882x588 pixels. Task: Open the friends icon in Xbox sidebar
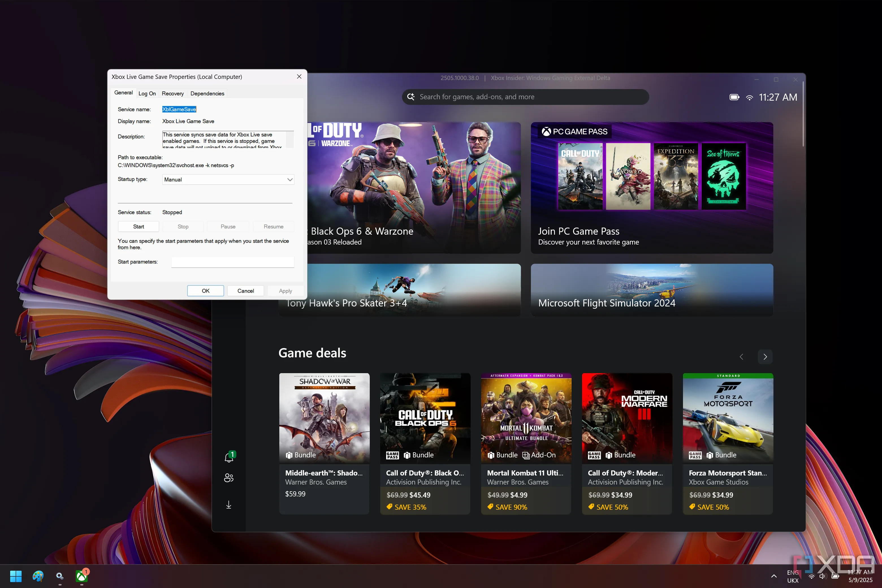229,478
